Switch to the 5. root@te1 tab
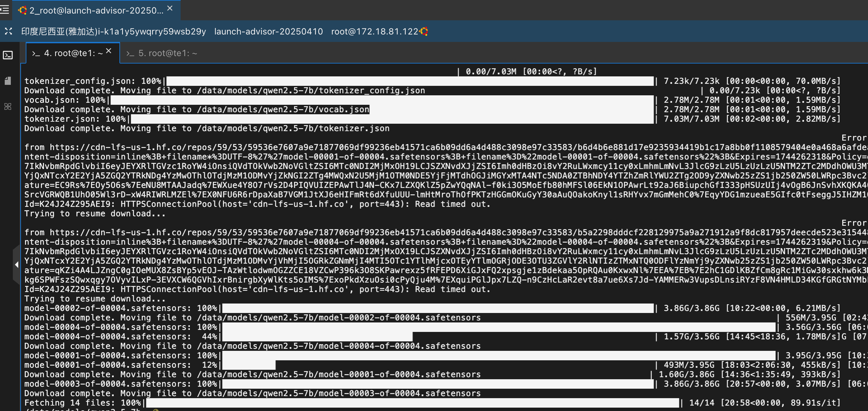The height and width of the screenshot is (411, 868). tap(167, 53)
